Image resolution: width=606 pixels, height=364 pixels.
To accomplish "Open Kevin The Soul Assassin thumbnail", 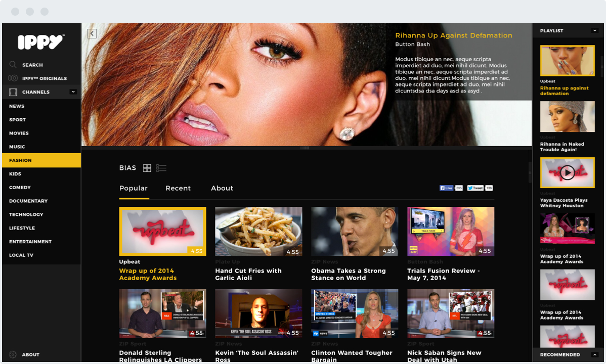I will click(258, 313).
